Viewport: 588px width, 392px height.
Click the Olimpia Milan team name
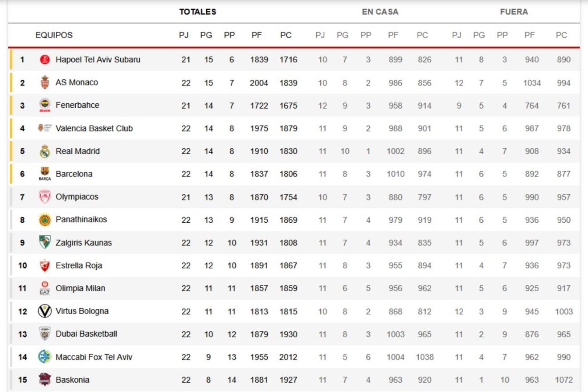[80, 288]
